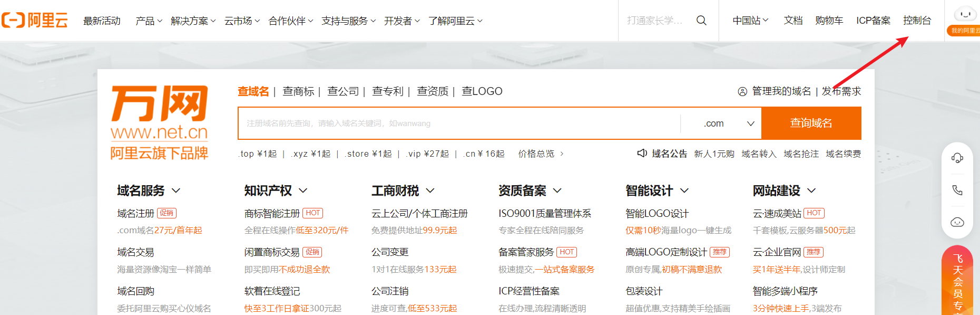Expand the 合作伙伴 menu
The width and height of the screenshot is (980, 315).
[x=291, y=21]
